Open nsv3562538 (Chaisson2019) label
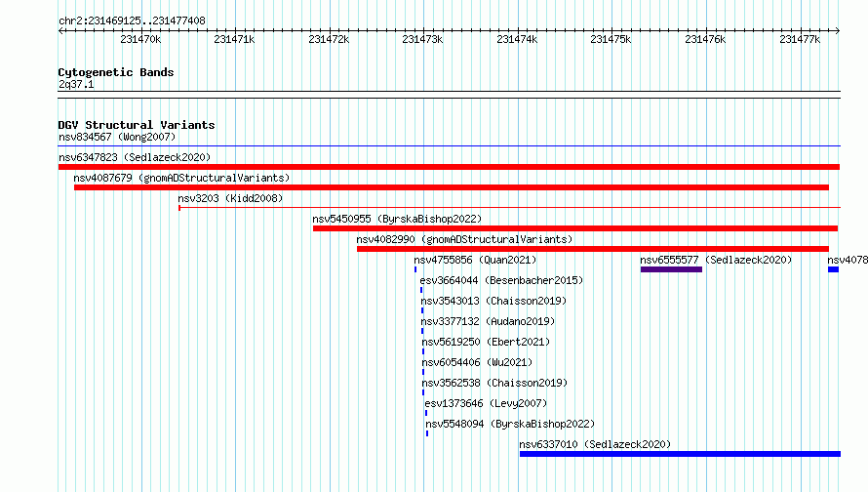This screenshot has height=492, width=868. (x=494, y=383)
